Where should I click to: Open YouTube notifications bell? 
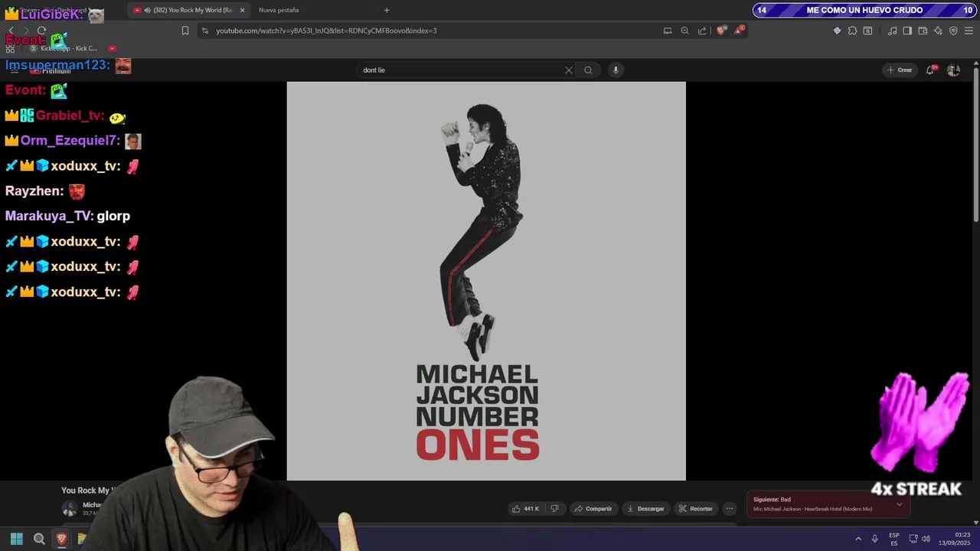930,70
